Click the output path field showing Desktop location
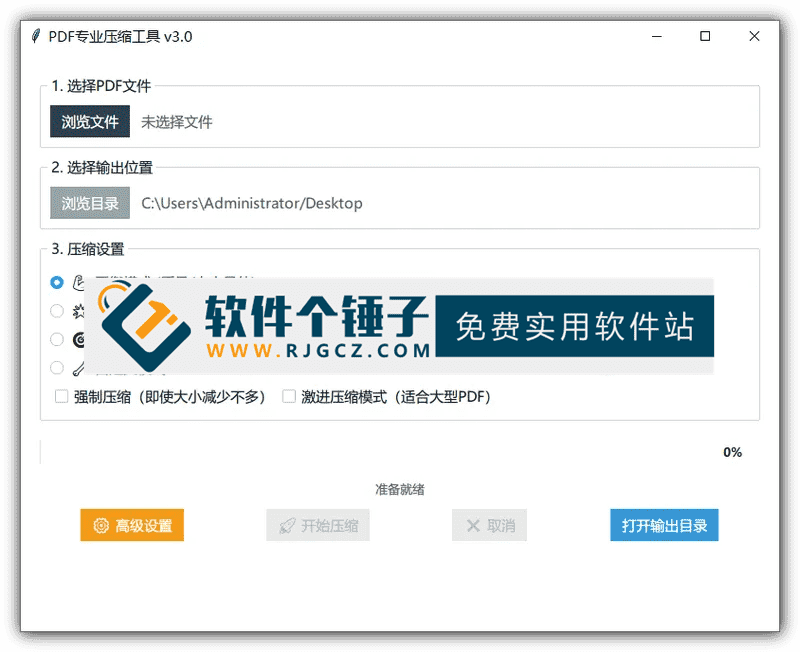 tap(253, 203)
